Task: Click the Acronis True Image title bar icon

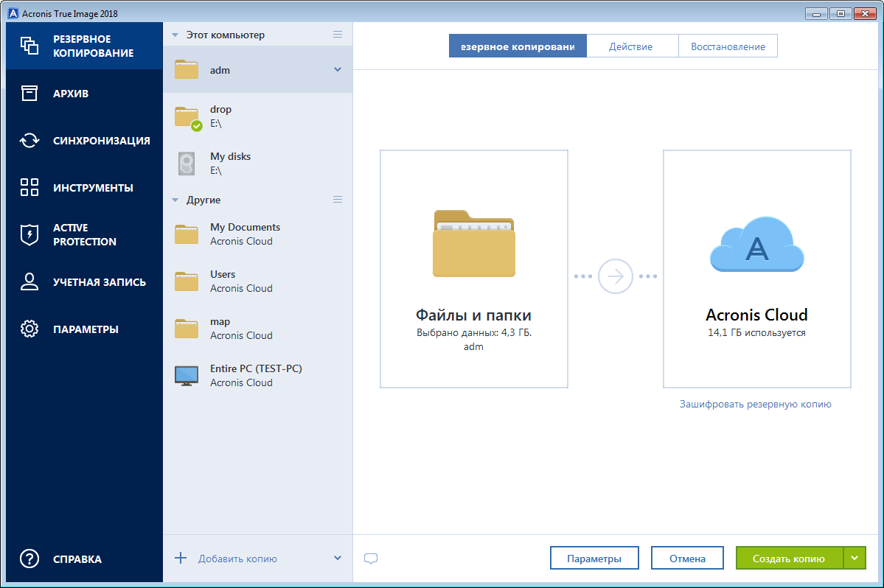Action: coord(13,13)
